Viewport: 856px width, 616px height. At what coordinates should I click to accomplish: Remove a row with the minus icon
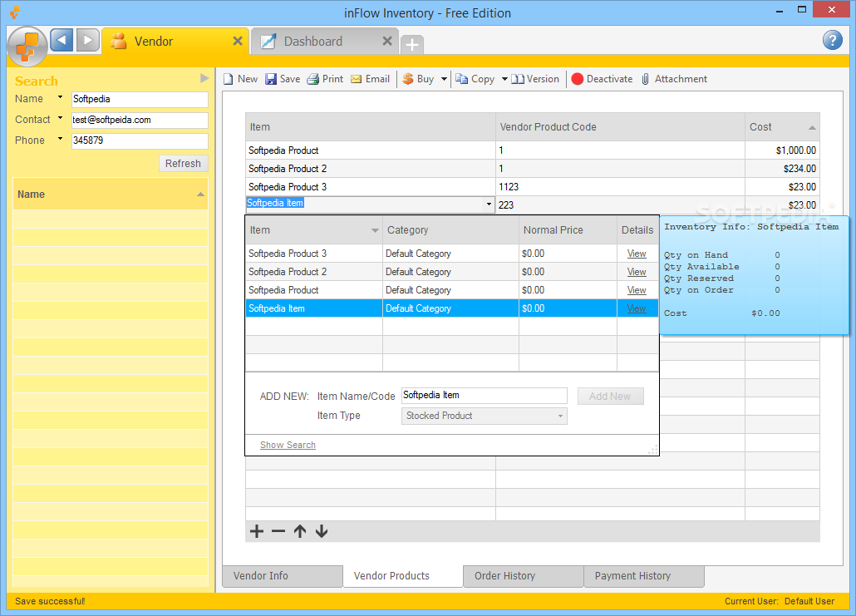click(x=278, y=531)
